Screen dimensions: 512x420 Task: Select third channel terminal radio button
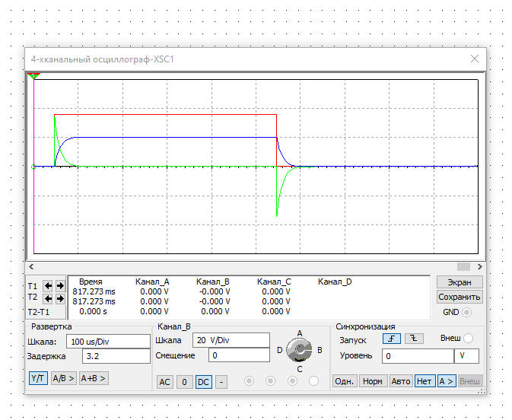point(292,380)
